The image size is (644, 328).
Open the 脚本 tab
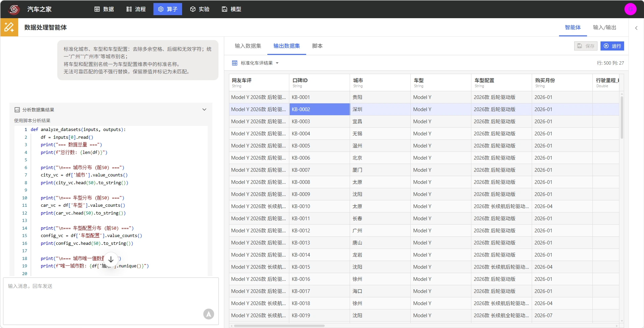pos(317,46)
